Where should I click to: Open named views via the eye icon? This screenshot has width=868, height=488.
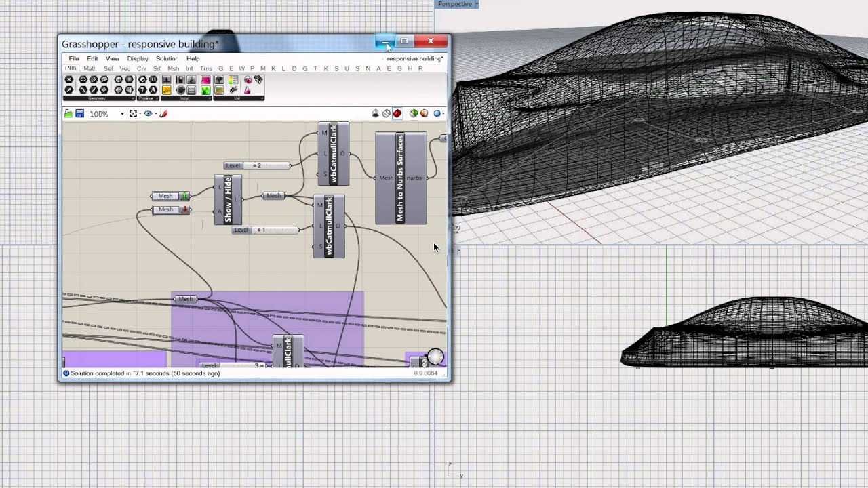148,113
